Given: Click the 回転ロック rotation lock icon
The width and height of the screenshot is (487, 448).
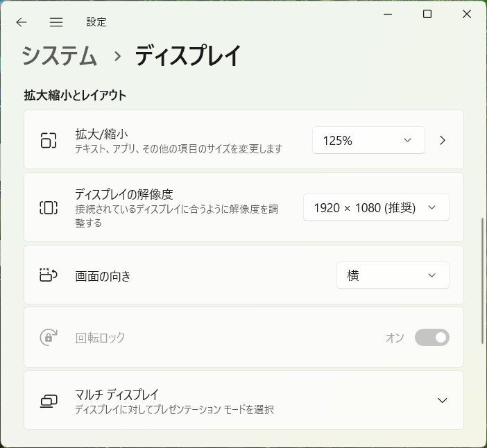Looking at the screenshot, I should click(49, 337).
